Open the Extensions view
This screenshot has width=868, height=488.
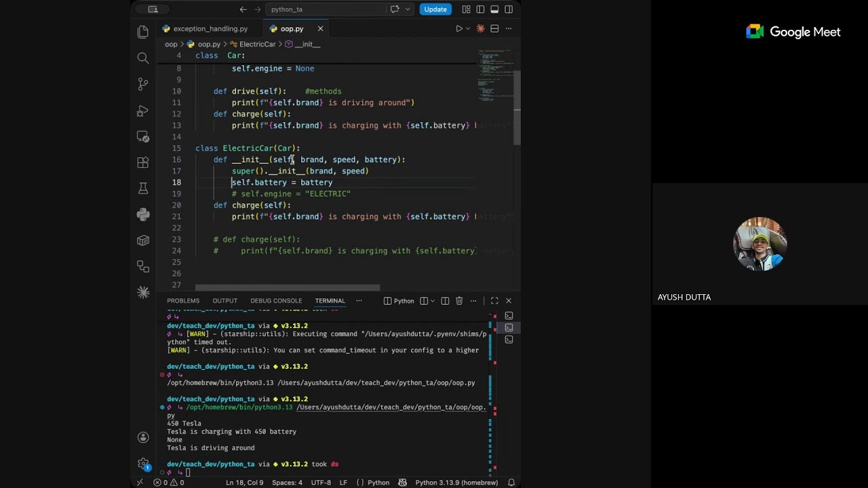tap(143, 163)
